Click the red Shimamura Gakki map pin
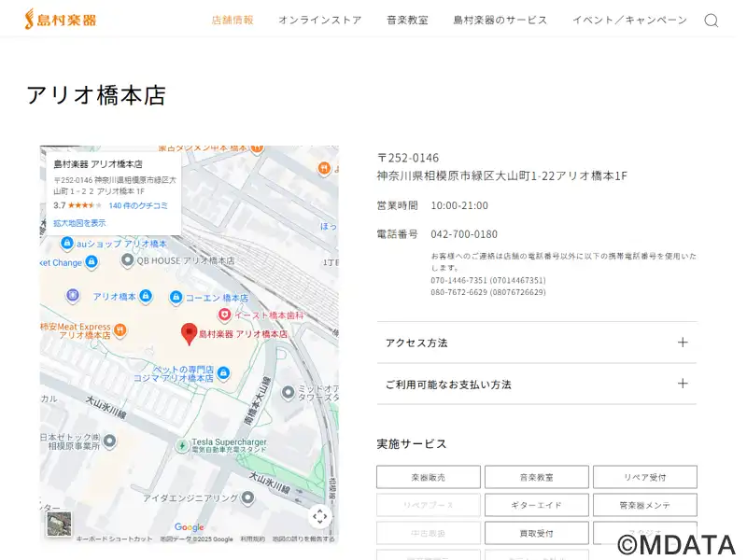The height and width of the screenshot is (560, 747). tap(189, 333)
